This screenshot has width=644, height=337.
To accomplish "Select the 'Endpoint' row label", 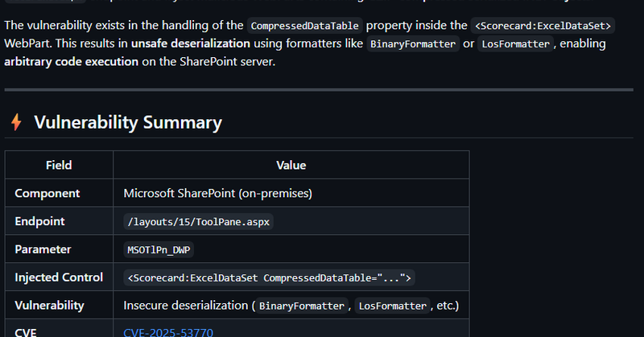I will (x=39, y=221).
